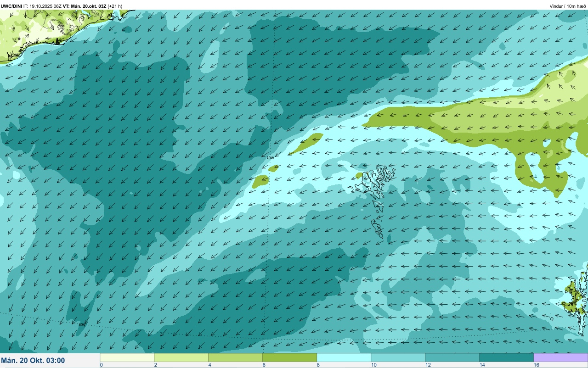Click the legend value '14'
Image resolution: width=588 pixels, height=368 pixels.
(x=482, y=365)
